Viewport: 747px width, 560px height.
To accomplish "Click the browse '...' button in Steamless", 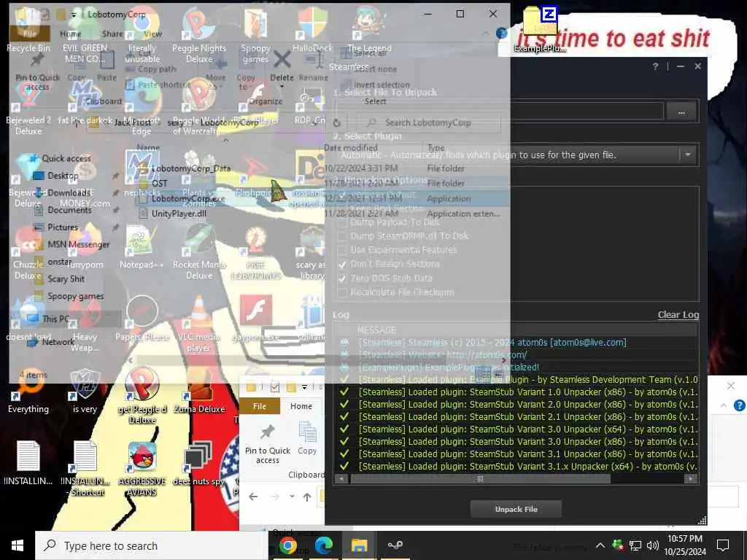I will point(681,112).
